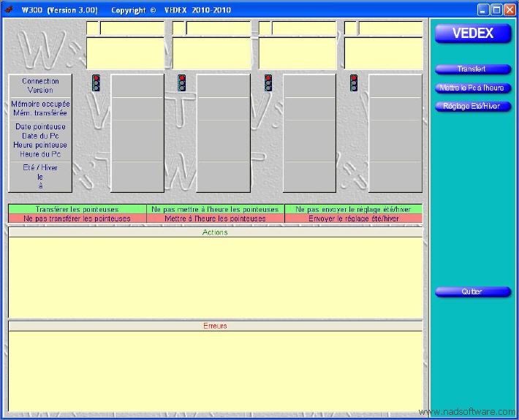The height and width of the screenshot is (420, 519).
Task: Select Ne pas mettre à l'heure les pointeuses
Action: pos(215,210)
